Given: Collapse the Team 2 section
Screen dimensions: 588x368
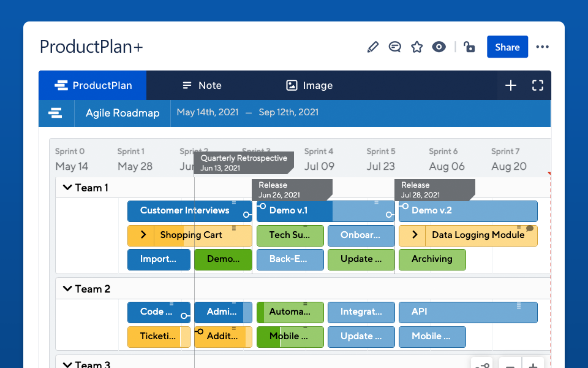Looking at the screenshot, I should 67,289.
